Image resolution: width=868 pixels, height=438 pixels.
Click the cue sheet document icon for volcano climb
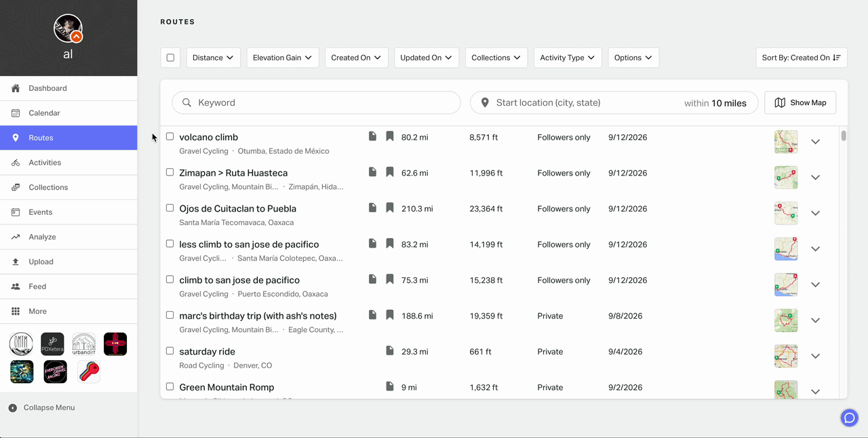[372, 136]
